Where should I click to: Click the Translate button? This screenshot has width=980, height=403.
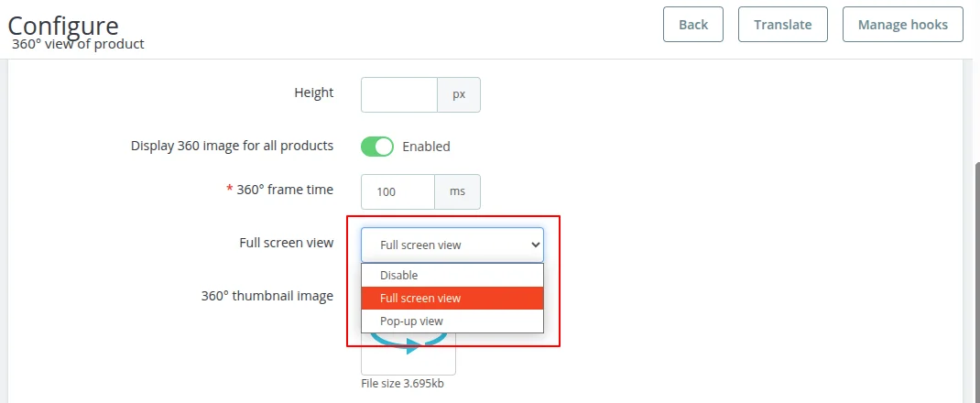(782, 25)
